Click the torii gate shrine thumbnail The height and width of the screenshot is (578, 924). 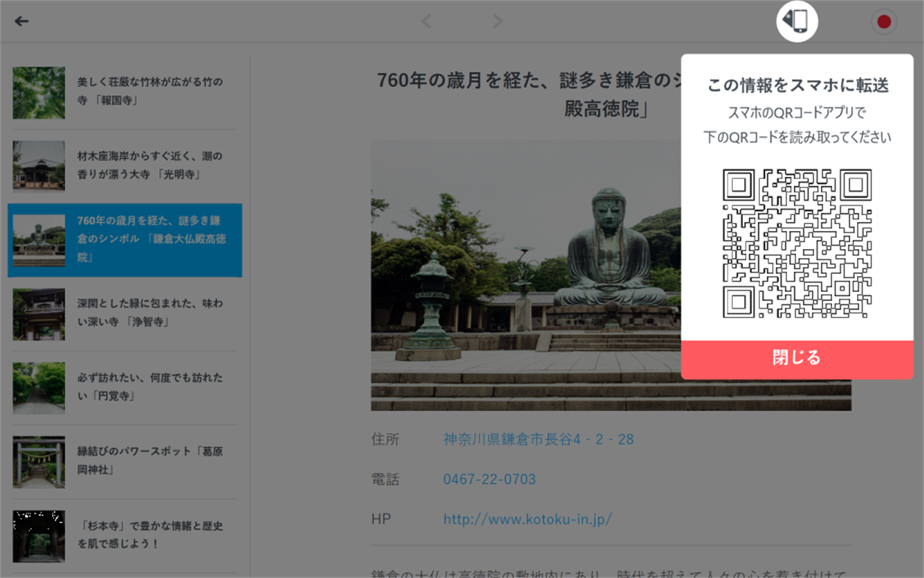[x=38, y=462]
